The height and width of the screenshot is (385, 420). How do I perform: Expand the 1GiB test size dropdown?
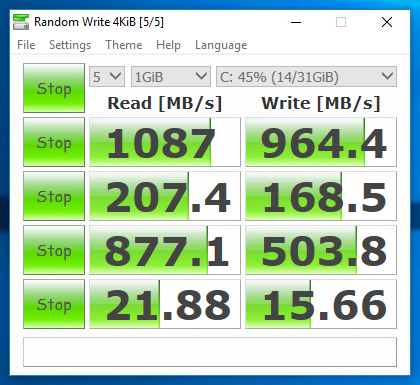171,77
